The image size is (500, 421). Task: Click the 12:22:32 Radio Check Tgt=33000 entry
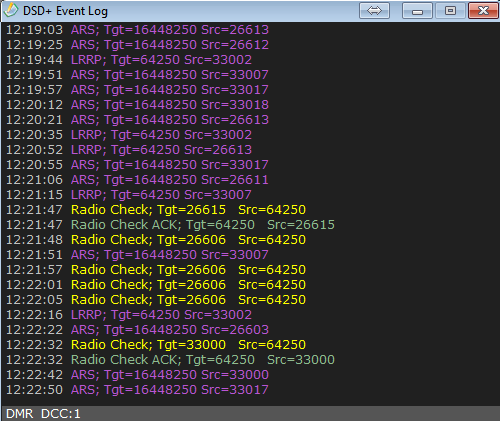point(156,345)
